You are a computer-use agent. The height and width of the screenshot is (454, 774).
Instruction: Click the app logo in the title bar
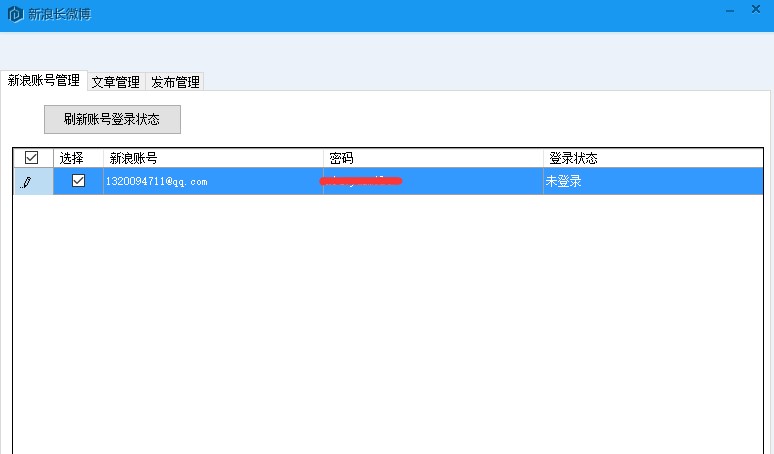(x=15, y=14)
